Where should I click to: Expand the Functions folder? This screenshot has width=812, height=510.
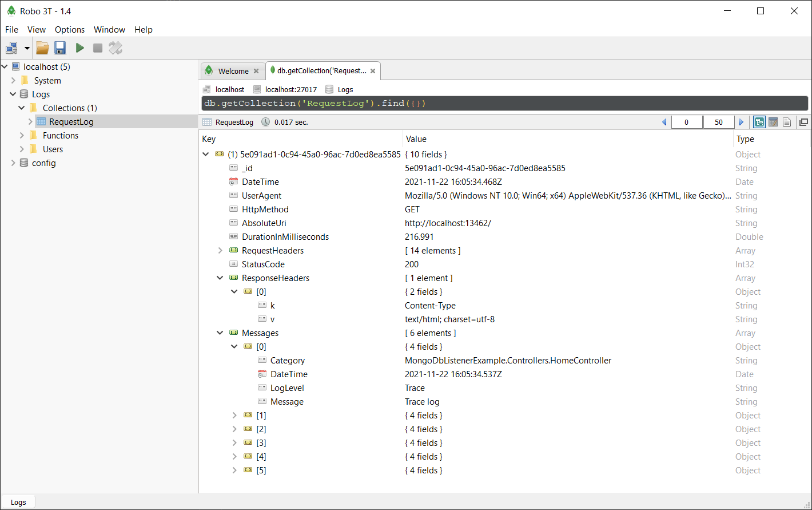point(22,136)
